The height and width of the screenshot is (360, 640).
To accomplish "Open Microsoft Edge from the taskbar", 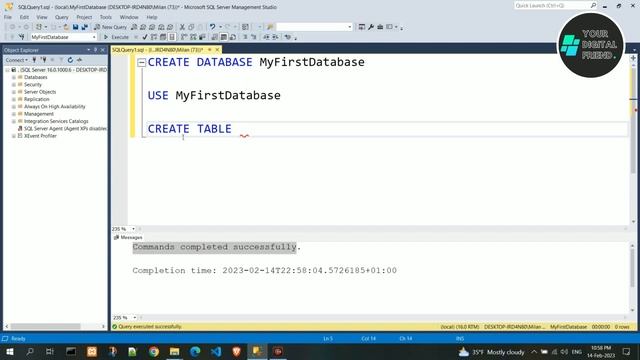I will 195,352.
